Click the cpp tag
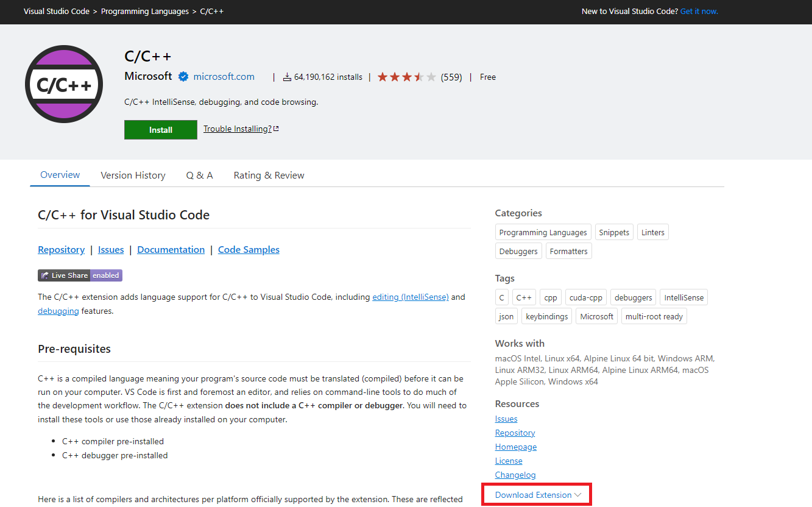The image size is (812, 507). [551, 298]
